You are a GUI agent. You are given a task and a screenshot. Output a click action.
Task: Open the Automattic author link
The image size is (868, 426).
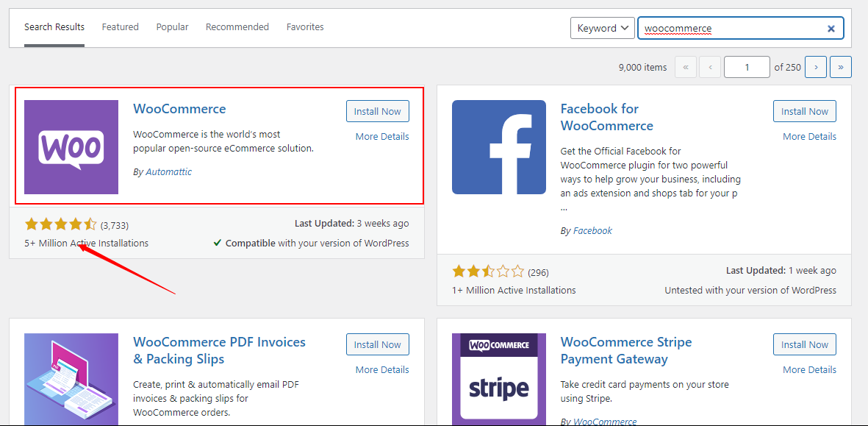[168, 171]
